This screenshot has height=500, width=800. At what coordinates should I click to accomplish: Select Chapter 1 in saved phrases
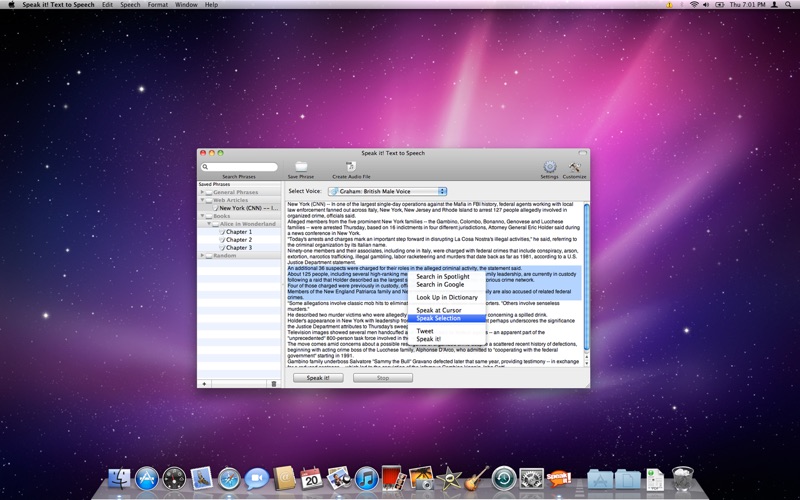pyautogui.click(x=239, y=232)
